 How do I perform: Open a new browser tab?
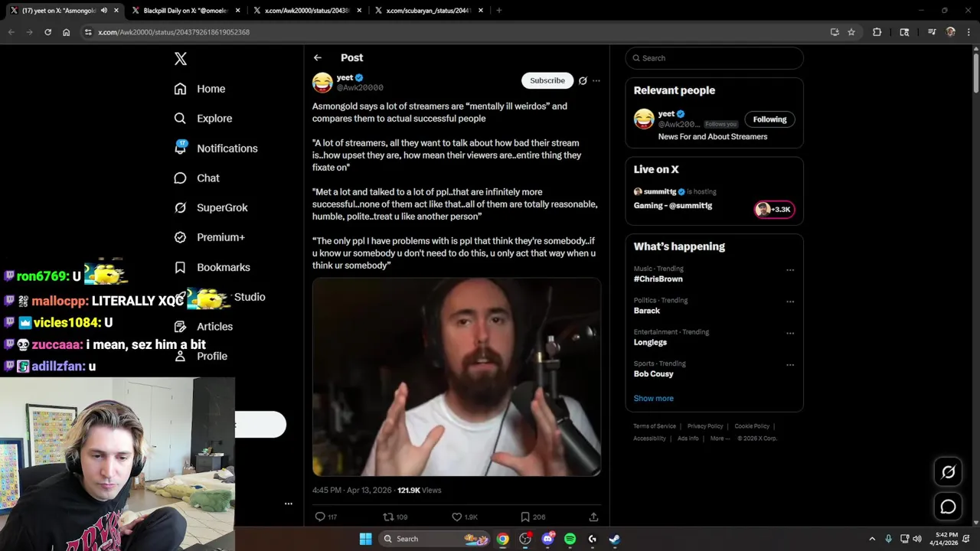499,11
